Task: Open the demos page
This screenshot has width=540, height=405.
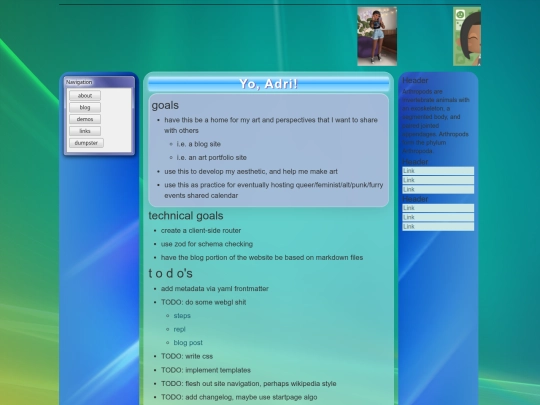Action: coord(85,119)
